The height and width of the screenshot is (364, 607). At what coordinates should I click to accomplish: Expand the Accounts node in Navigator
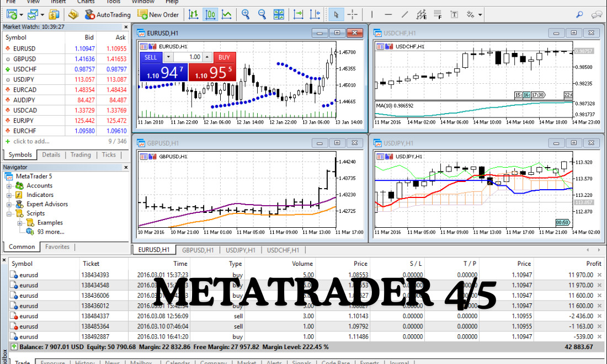click(9, 186)
